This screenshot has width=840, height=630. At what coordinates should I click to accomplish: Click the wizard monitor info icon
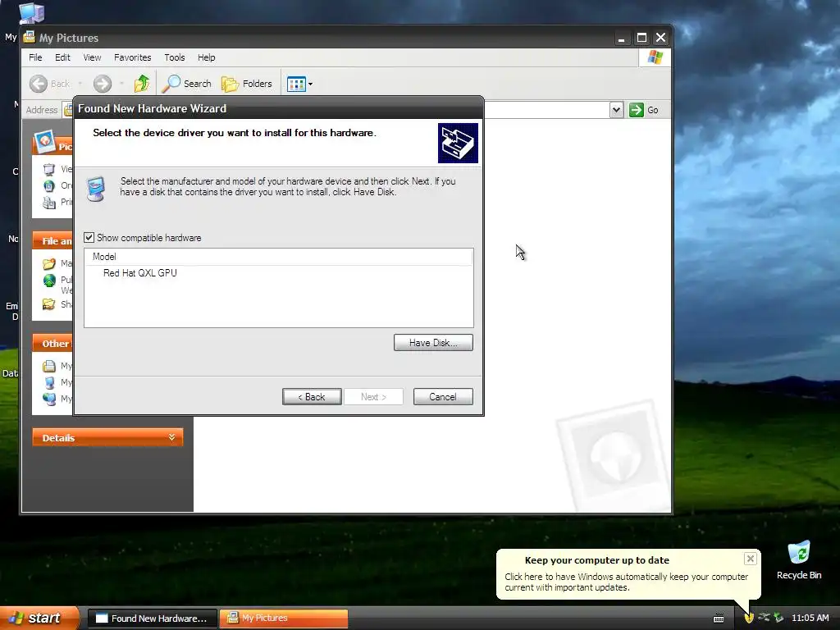point(96,189)
